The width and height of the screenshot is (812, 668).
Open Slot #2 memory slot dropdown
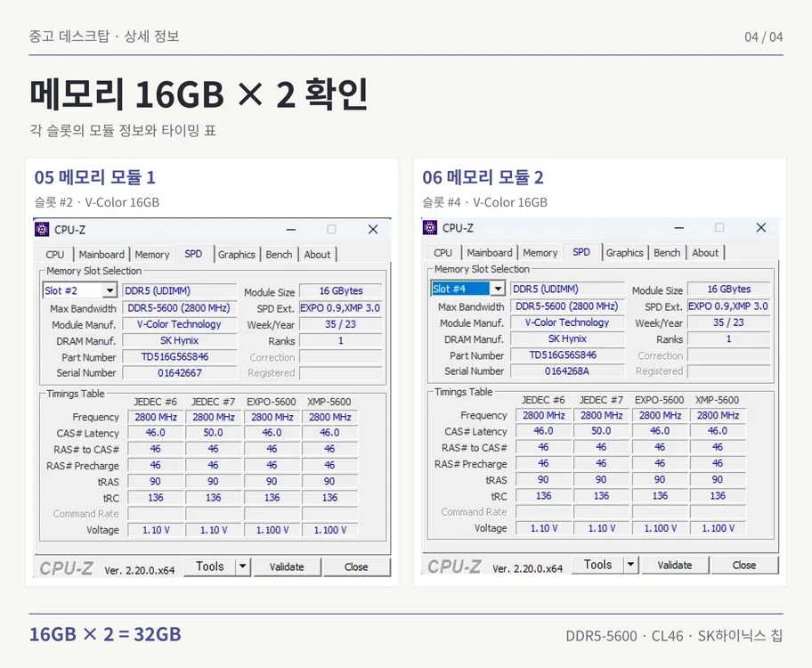point(110,290)
